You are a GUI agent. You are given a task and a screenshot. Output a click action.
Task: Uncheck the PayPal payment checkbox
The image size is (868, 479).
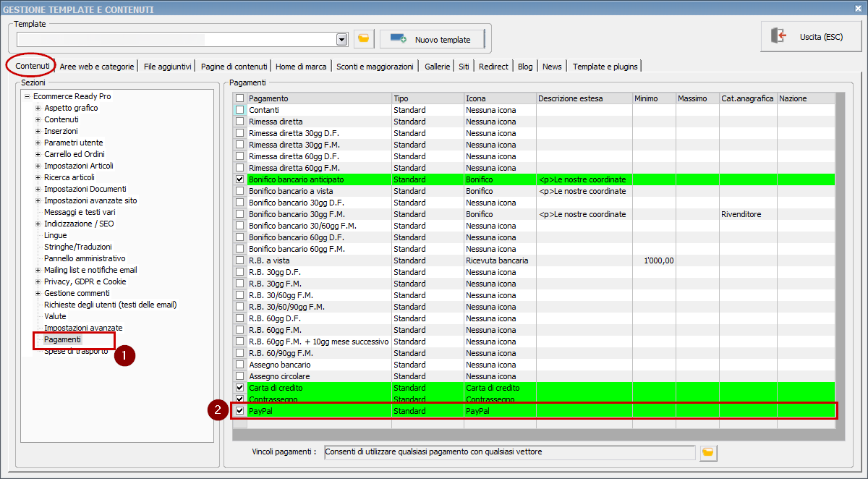coord(240,411)
